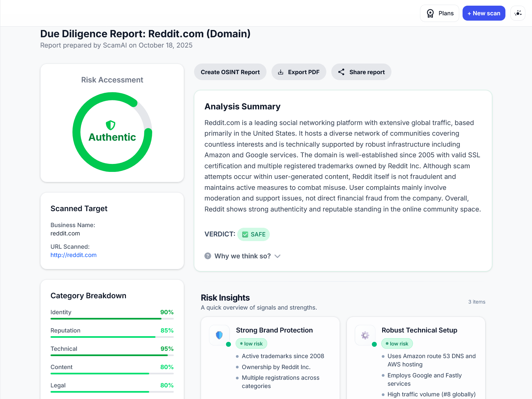Collapse the Analysis Summary via its chevron

[x=278, y=256]
